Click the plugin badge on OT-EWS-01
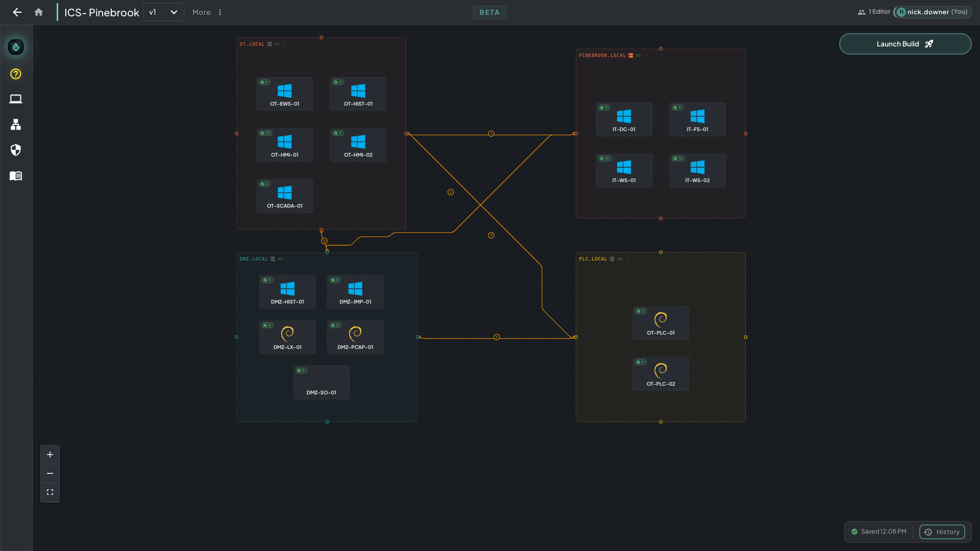The width and height of the screenshot is (980, 551). tap(264, 82)
